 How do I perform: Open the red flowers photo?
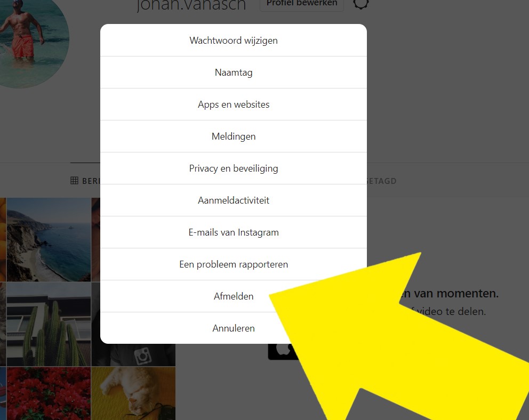49,393
